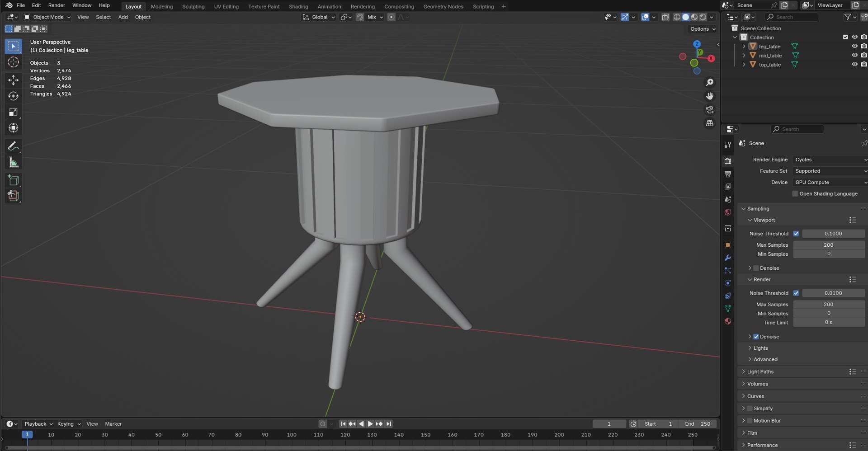
Task: Click the viewport zoom magnifier icon
Action: tap(710, 82)
